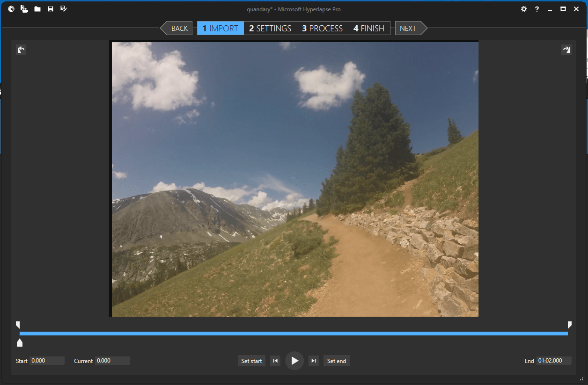
Task: Maximize the Hyperlapse Pro window
Action: tap(563, 9)
